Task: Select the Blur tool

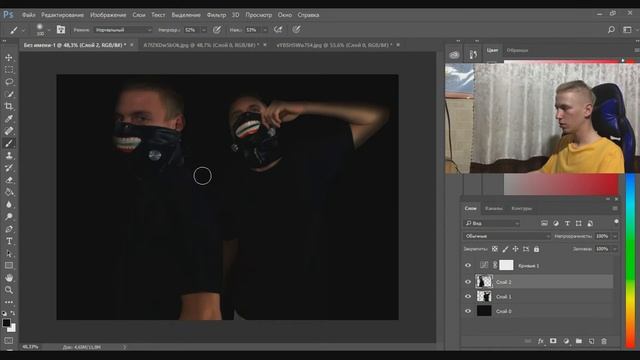Action: pos(9,204)
